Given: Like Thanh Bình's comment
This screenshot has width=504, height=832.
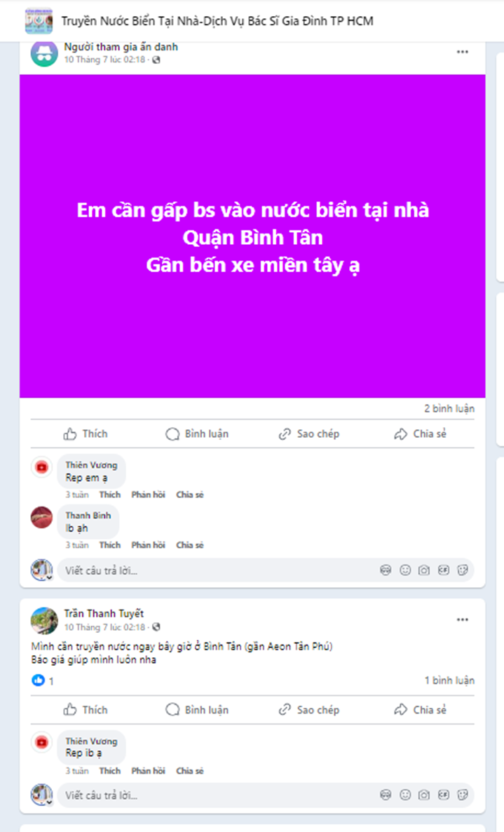Looking at the screenshot, I should coord(110,545).
